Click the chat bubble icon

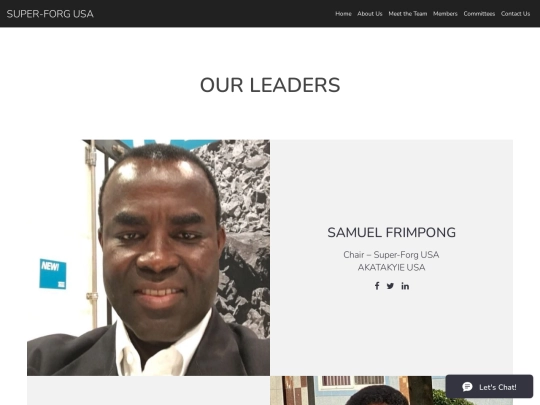click(x=467, y=387)
